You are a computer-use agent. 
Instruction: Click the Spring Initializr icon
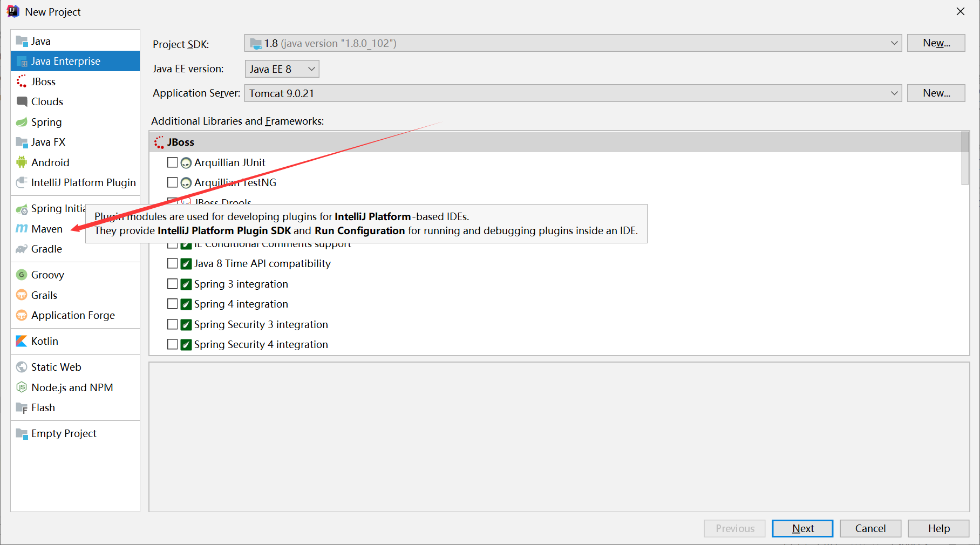click(x=22, y=209)
